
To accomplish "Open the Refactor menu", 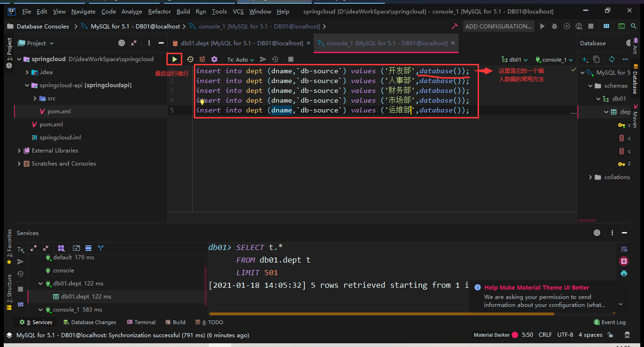I will 159,11.
